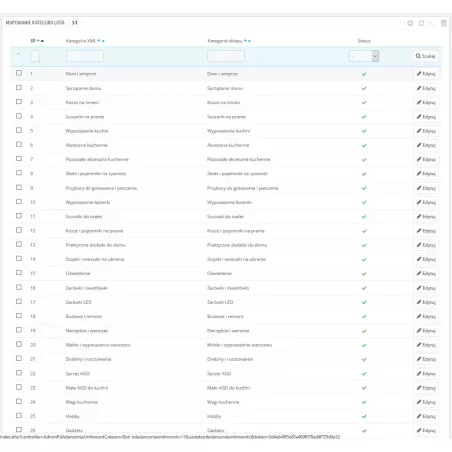Check the box for row 22 Sprzęt AGD
This screenshot has width=452, height=452.
pyautogui.click(x=19, y=373)
